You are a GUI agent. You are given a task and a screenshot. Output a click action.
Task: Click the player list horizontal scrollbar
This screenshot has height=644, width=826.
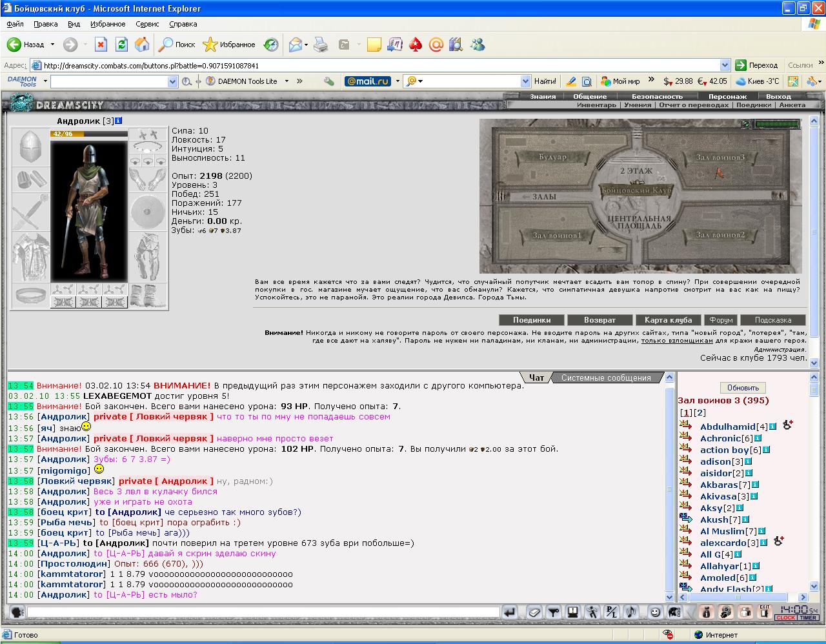click(x=743, y=598)
